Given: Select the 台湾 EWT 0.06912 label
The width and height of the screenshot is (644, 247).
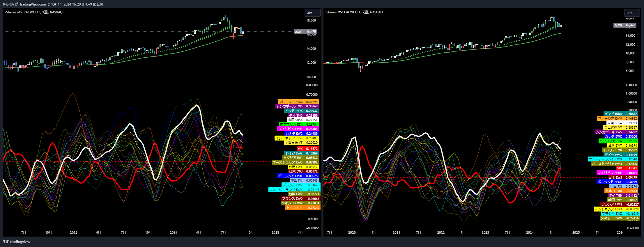Looking at the screenshot, I should (x=303, y=167).
